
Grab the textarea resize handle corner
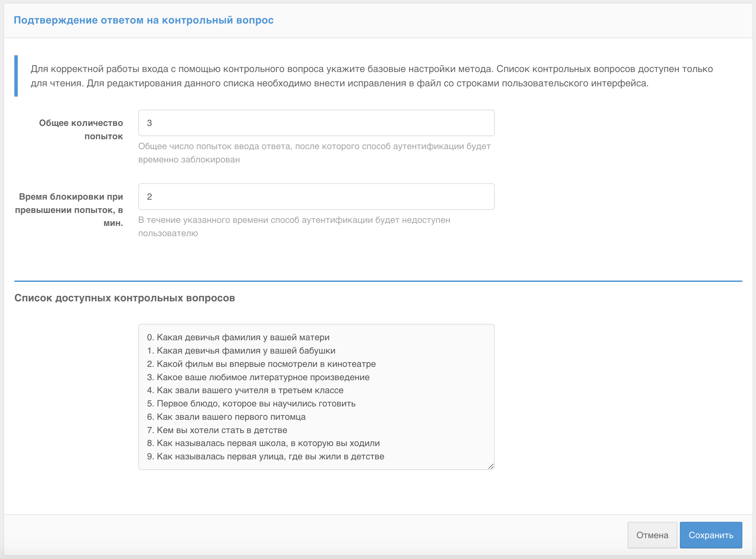pyautogui.click(x=491, y=466)
